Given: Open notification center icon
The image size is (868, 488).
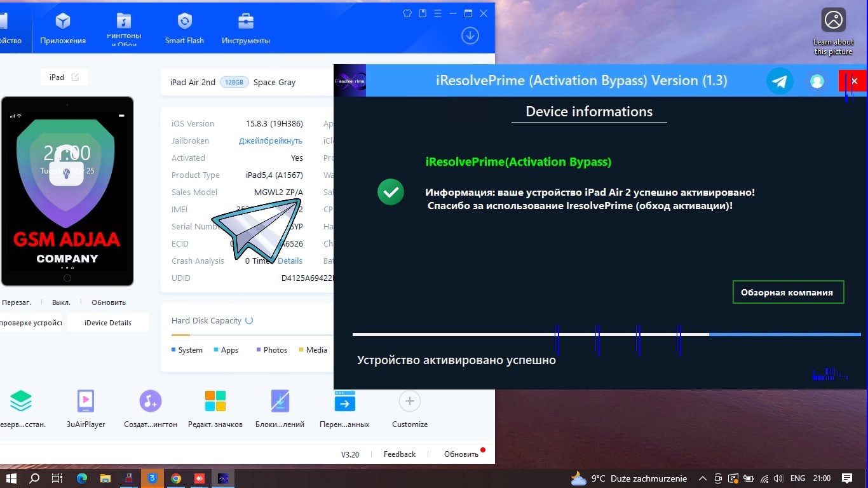Looking at the screenshot, I should (x=847, y=478).
